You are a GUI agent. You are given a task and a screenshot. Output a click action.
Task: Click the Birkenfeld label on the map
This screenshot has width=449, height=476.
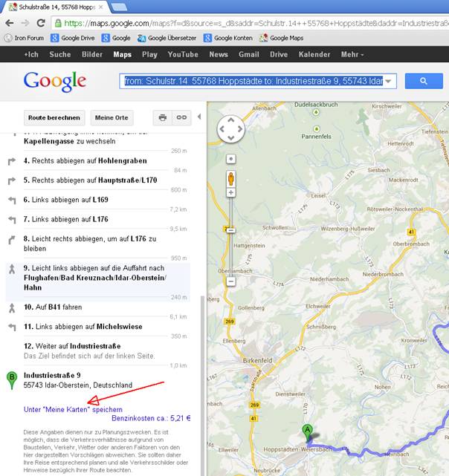(257, 361)
